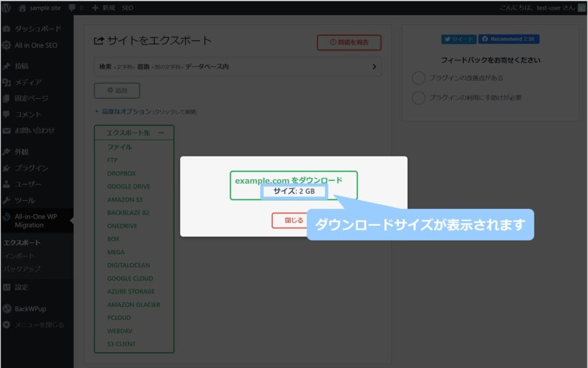The height and width of the screenshot is (368, 588).
Task: Open the メディア library icon
Action: point(6,83)
